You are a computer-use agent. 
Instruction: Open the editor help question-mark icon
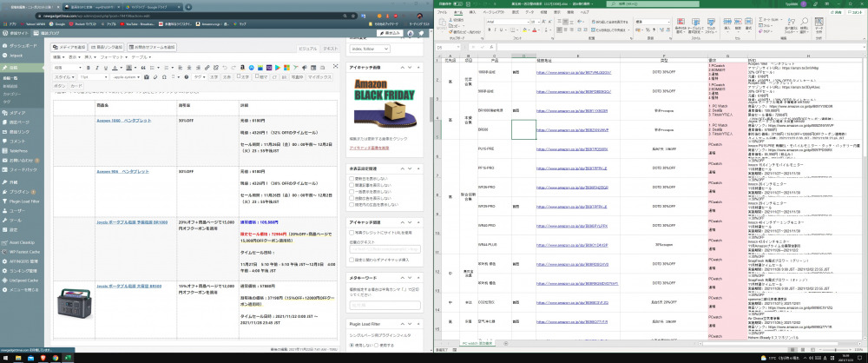[x=186, y=77]
